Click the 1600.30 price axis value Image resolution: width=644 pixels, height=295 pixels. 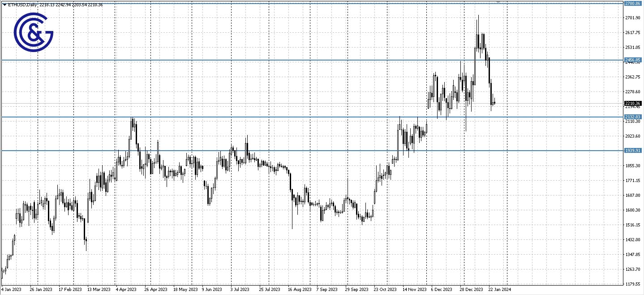pos(632,210)
